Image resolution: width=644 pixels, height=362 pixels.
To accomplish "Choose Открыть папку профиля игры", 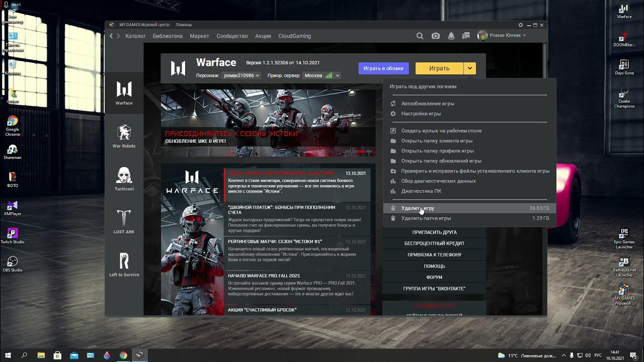I will click(469, 151).
